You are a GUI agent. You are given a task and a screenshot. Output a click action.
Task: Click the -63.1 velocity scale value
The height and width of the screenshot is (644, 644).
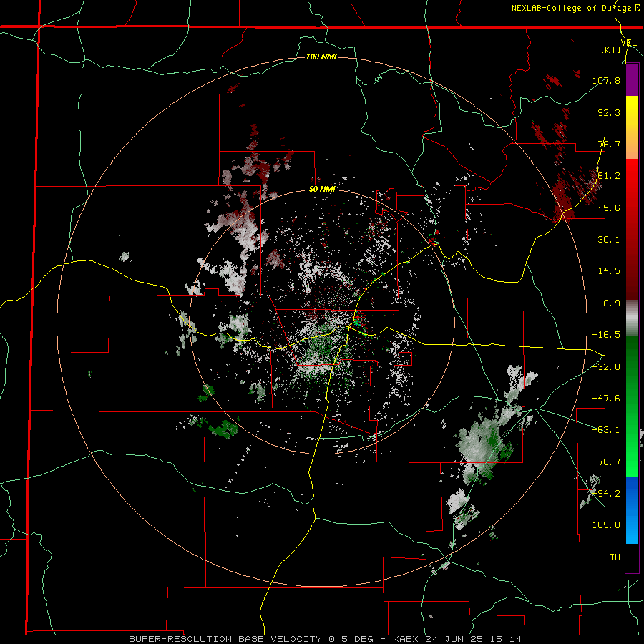click(606, 430)
